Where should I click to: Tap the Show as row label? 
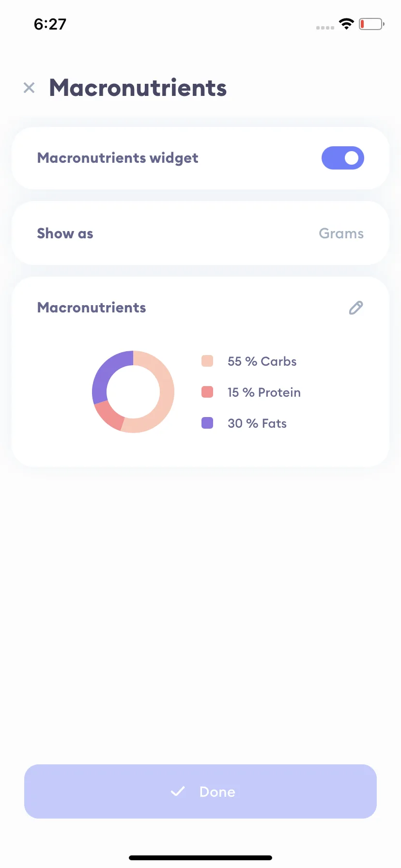pyautogui.click(x=65, y=233)
